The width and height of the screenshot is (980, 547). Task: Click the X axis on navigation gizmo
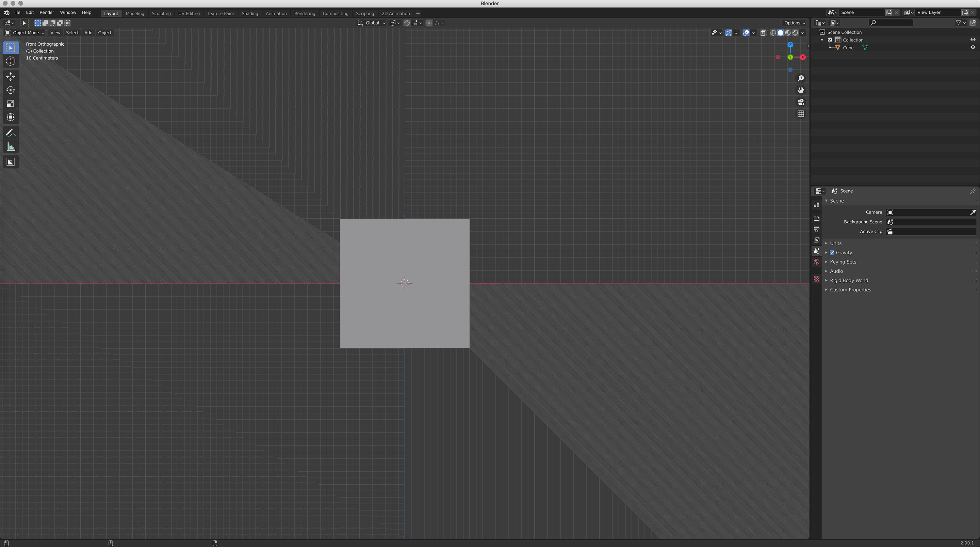point(803,57)
